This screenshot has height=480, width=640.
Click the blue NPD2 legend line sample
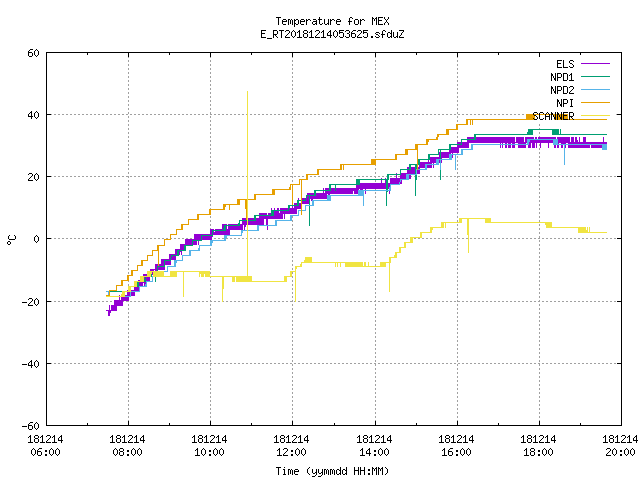(595, 90)
